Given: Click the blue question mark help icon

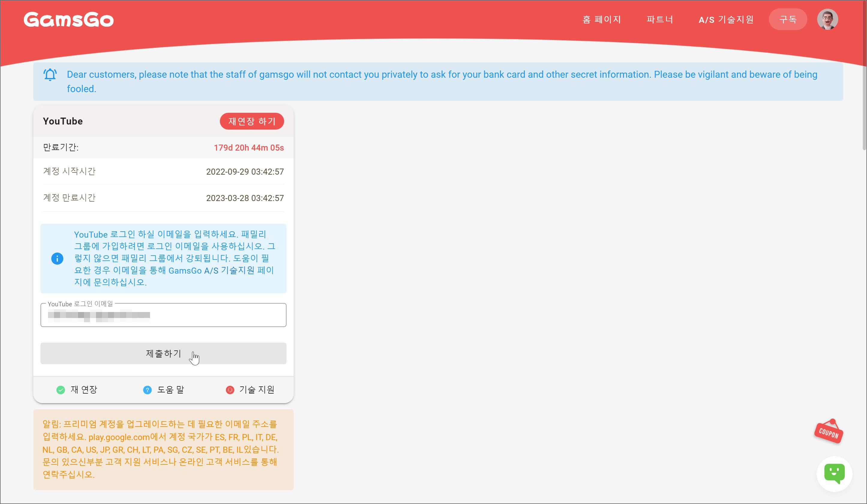Looking at the screenshot, I should click(x=147, y=390).
